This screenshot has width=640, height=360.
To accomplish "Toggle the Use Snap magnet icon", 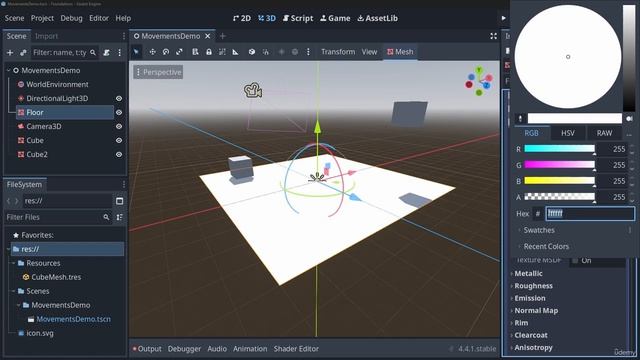I will (x=266, y=52).
